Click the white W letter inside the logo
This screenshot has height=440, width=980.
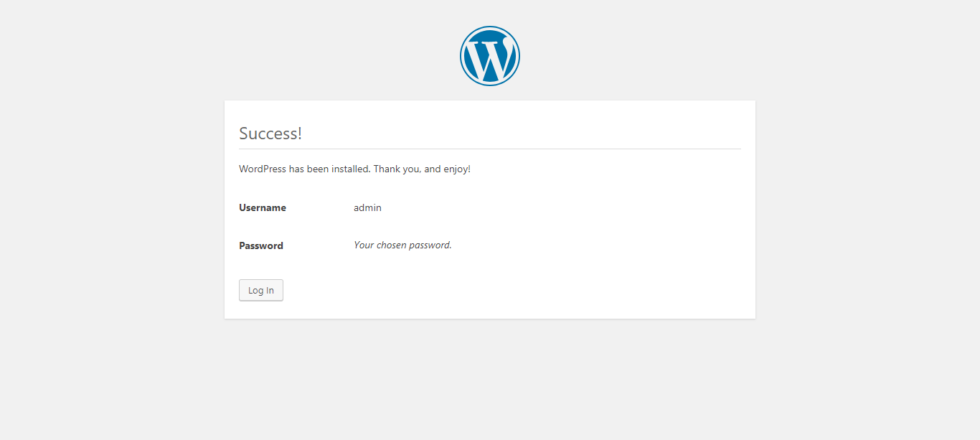pyautogui.click(x=490, y=58)
